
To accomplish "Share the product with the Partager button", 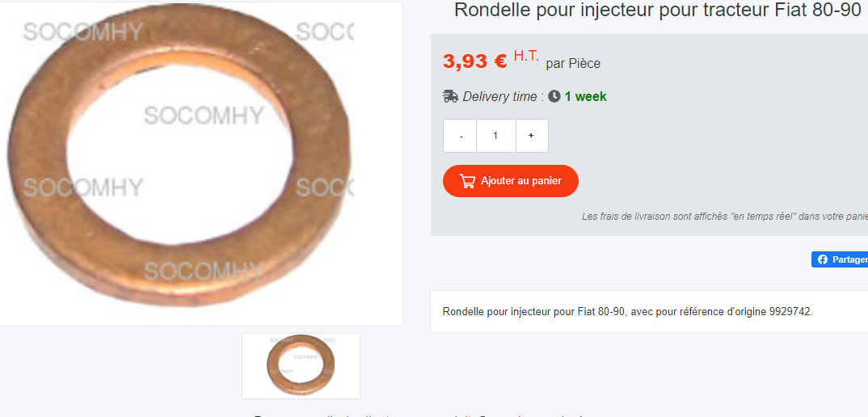I will (x=840, y=259).
